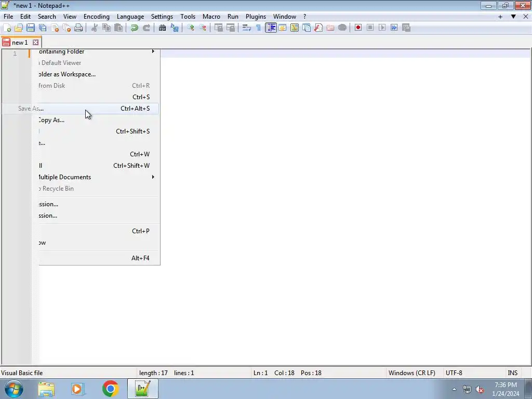Image resolution: width=532 pixels, height=399 pixels.
Task: Click the Replace toolbar icon
Action: click(x=175, y=28)
